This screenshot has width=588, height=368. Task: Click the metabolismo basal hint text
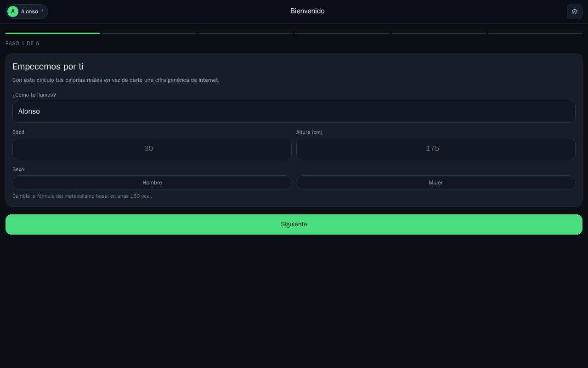click(x=82, y=196)
